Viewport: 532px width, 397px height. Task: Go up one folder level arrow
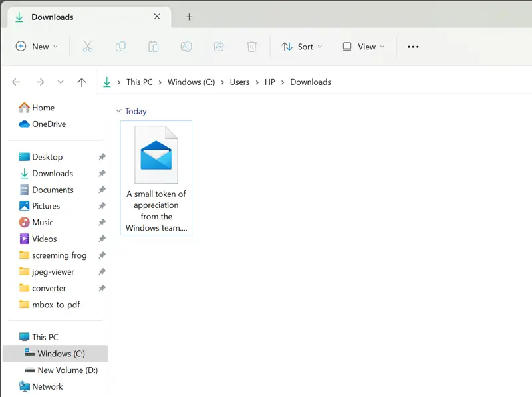point(82,82)
